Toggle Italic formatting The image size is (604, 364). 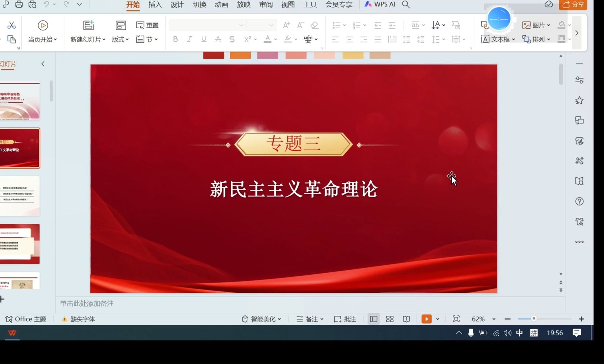[x=190, y=39]
